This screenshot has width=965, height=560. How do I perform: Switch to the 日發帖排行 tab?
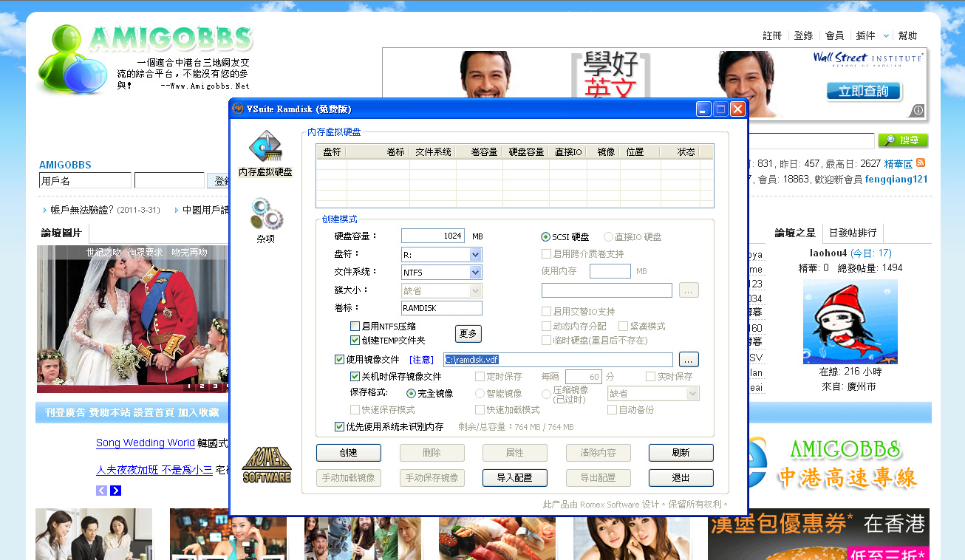click(x=853, y=233)
